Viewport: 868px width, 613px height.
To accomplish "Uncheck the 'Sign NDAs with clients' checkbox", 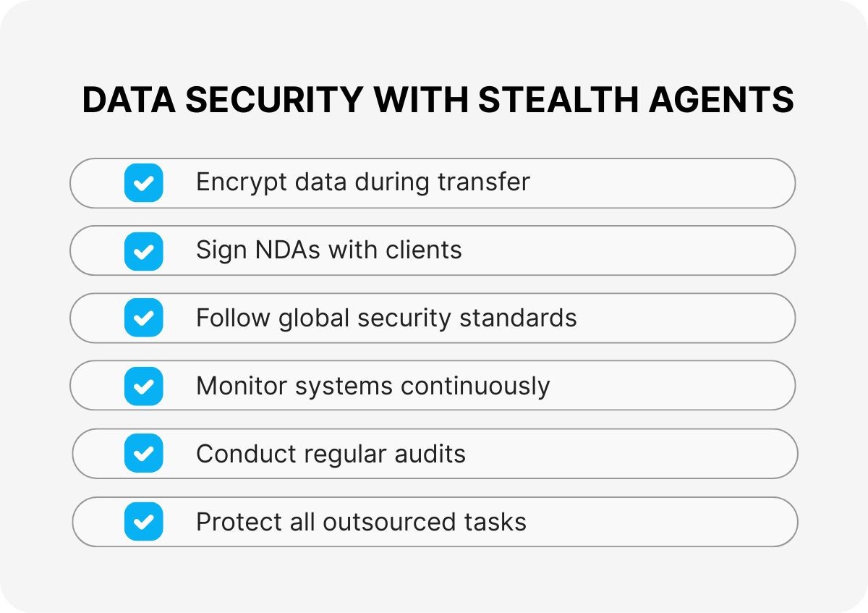I will click(x=144, y=250).
